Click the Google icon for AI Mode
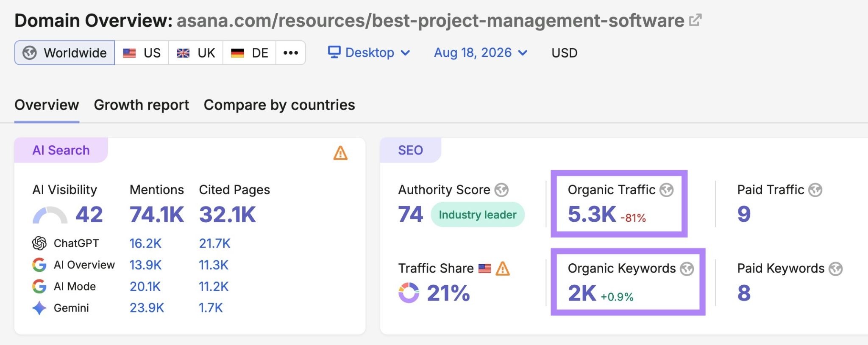868x345 pixels. (x=39, y=287)
